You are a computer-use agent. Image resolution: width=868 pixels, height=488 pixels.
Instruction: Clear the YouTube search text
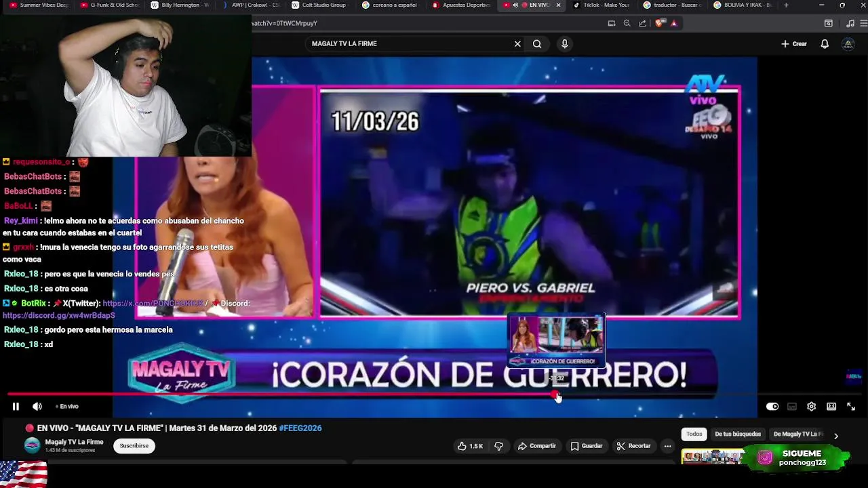517,44
